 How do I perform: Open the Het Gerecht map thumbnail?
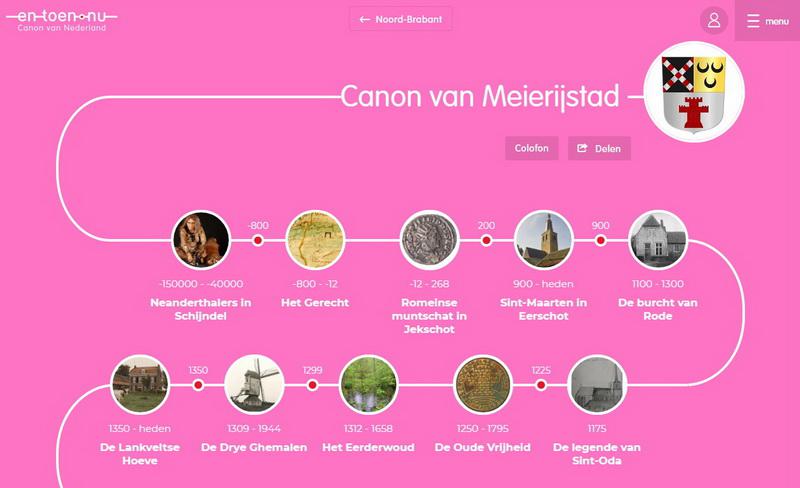click(315, 241)
